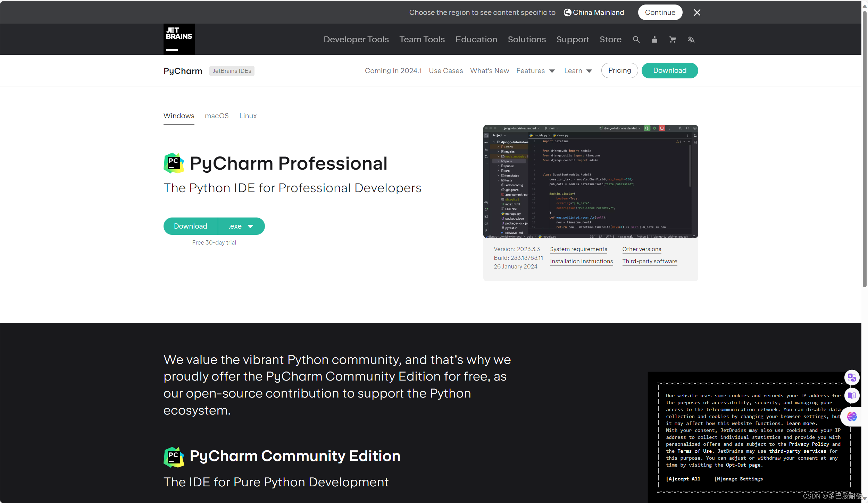Open Learn more in the cookie notice

[801, 423]
